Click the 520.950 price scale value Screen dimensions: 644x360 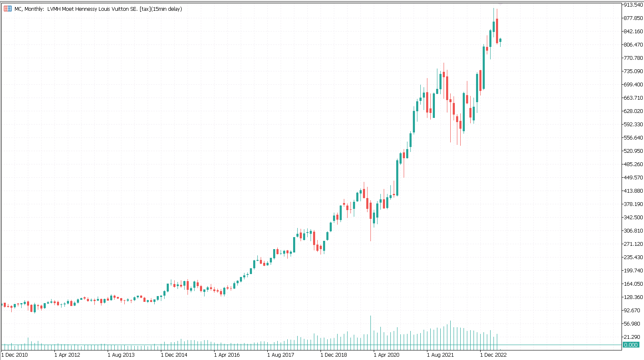[634, 151]
